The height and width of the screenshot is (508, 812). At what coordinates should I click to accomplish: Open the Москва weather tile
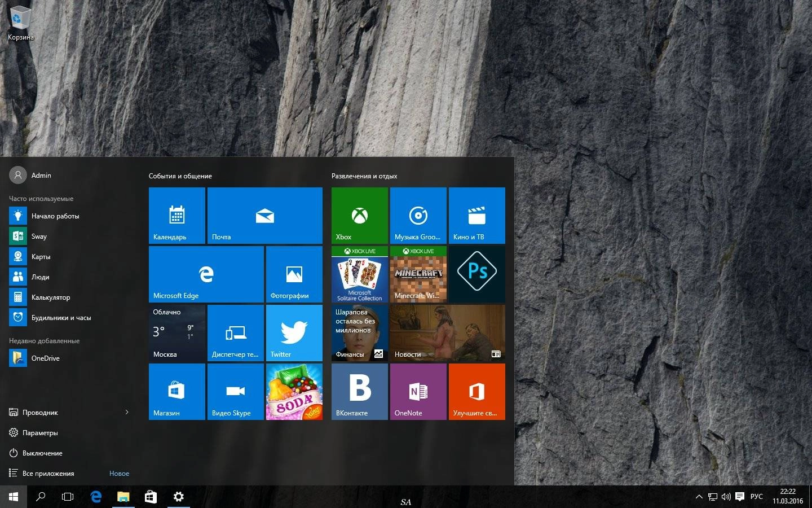(177, 333)
